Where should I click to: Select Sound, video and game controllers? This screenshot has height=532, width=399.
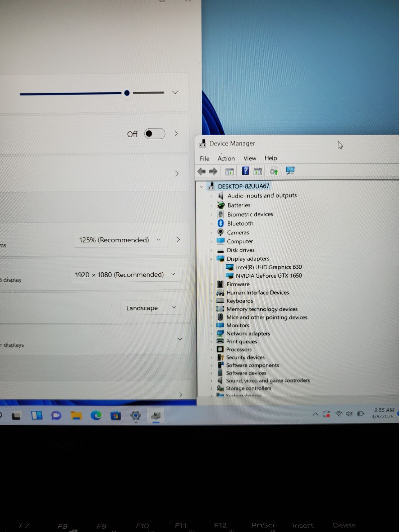(268, 380)
